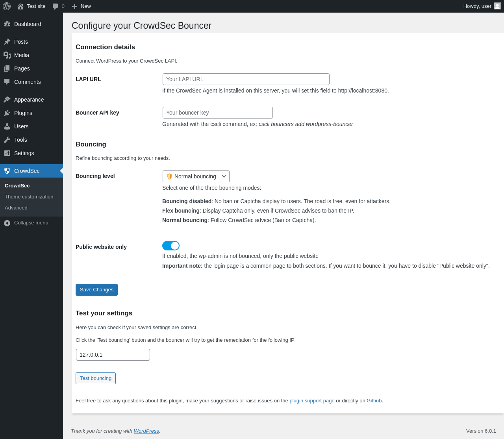
Task: Open the Github link
Action: tap(374, 401)
